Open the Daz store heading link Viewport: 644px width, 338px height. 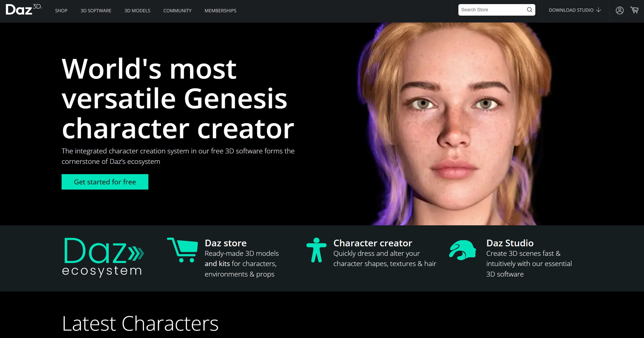226,243
